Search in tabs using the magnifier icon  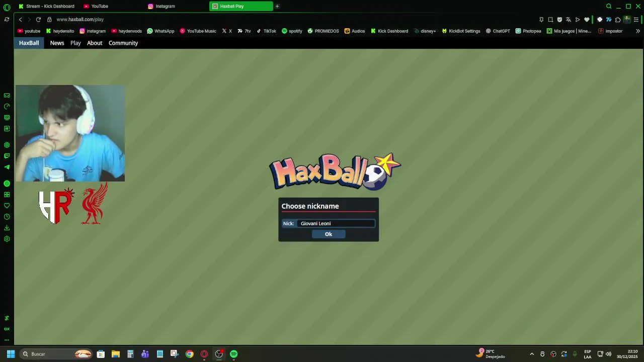609,6
